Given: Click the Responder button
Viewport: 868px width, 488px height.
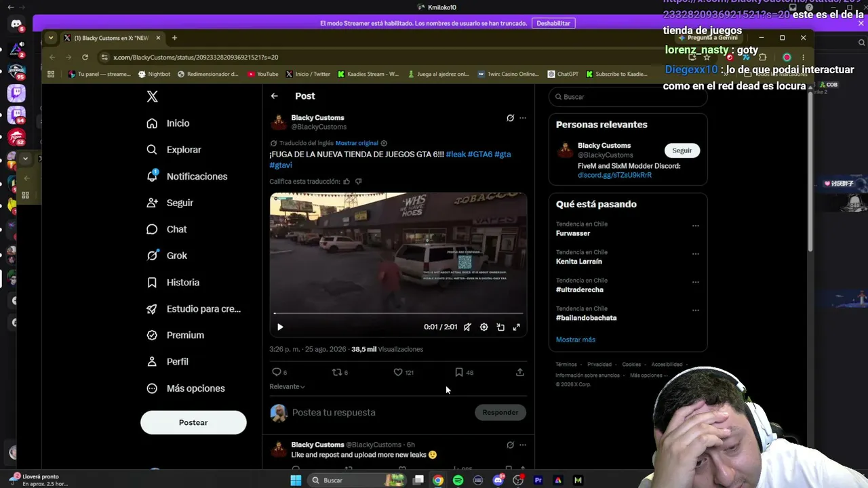Looking at the screenshot, I should (500, 412).
